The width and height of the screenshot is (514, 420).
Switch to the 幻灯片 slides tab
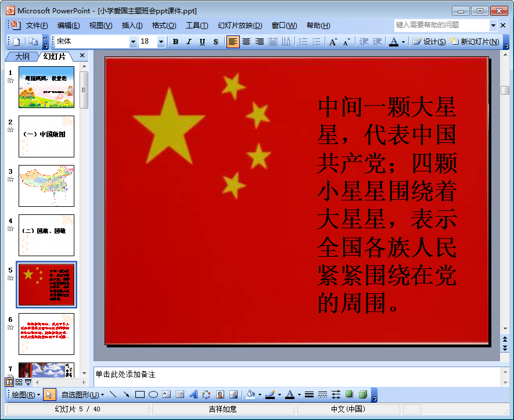(55, 56)
